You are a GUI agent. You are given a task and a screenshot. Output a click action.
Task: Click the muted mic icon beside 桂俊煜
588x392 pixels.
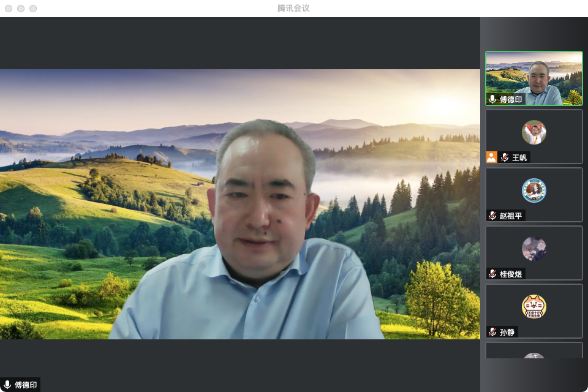[492, 274]
